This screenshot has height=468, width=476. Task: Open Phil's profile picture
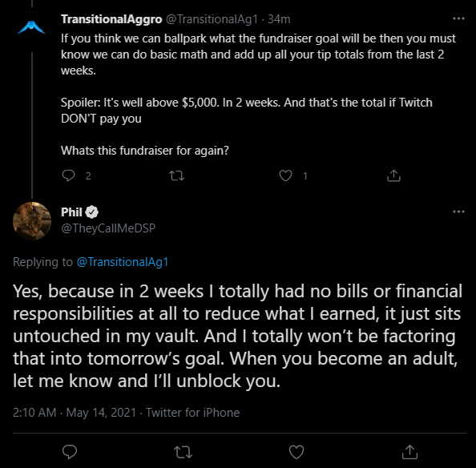point(32,221)
